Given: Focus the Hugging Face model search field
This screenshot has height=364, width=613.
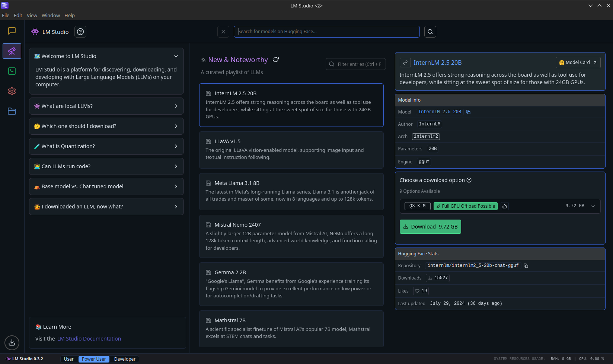Looking at the screenshot, I should (327, 32).
